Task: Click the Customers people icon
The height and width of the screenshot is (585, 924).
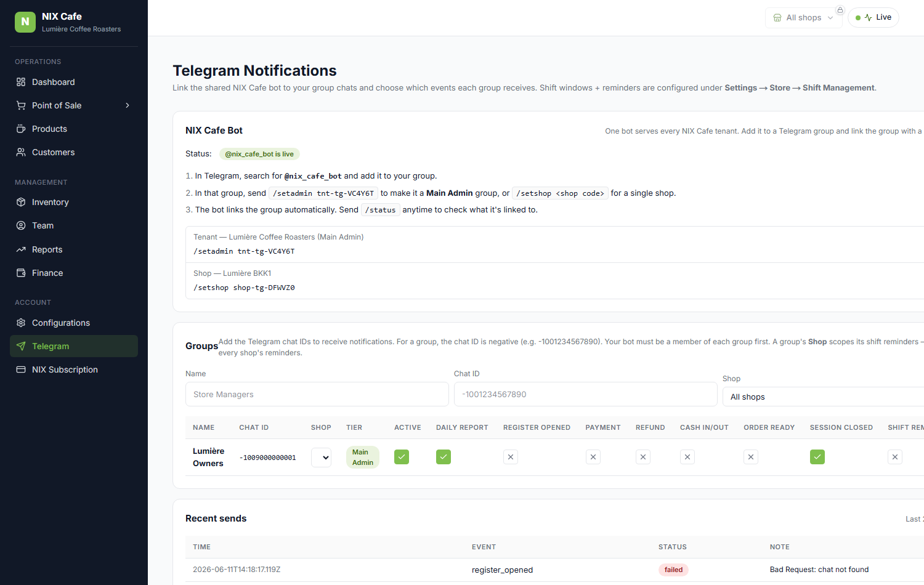Action: [x=21, y=152]
